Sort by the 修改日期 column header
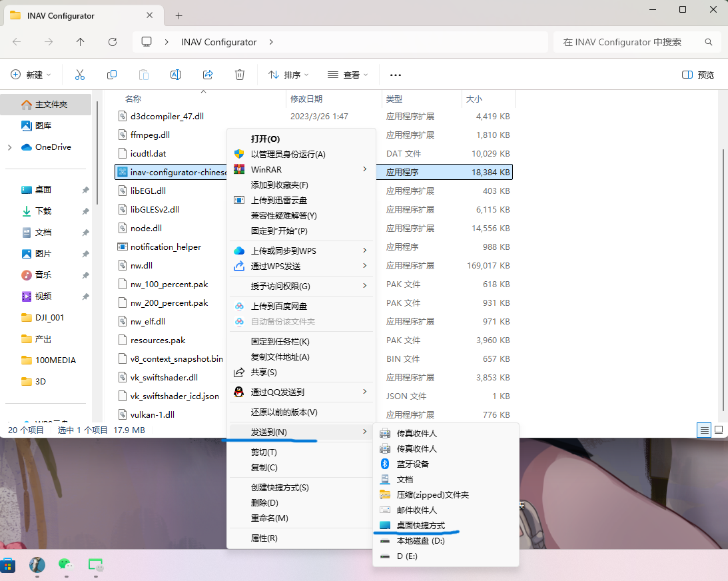728x581 pixels. click(333, 99)
